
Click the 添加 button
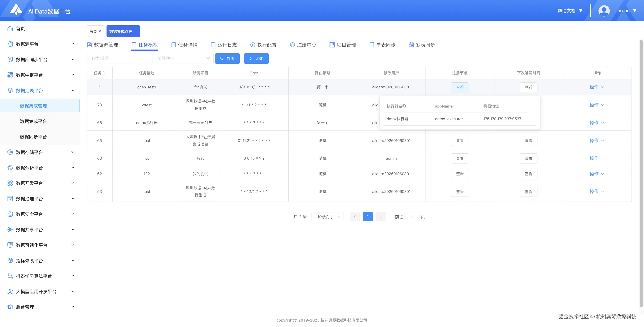256,58
